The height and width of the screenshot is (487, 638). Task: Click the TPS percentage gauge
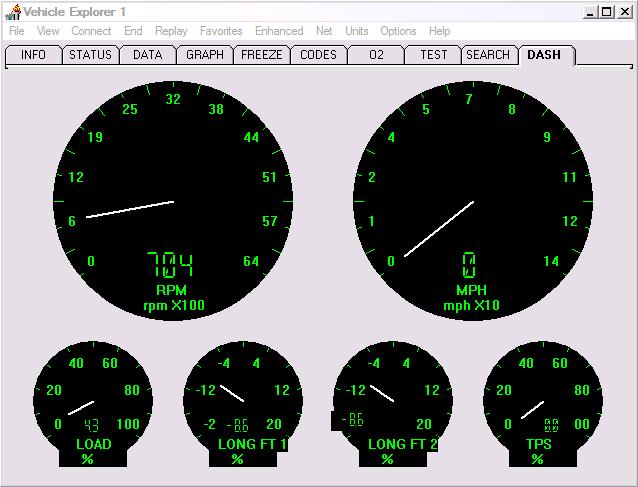(542, 400)
